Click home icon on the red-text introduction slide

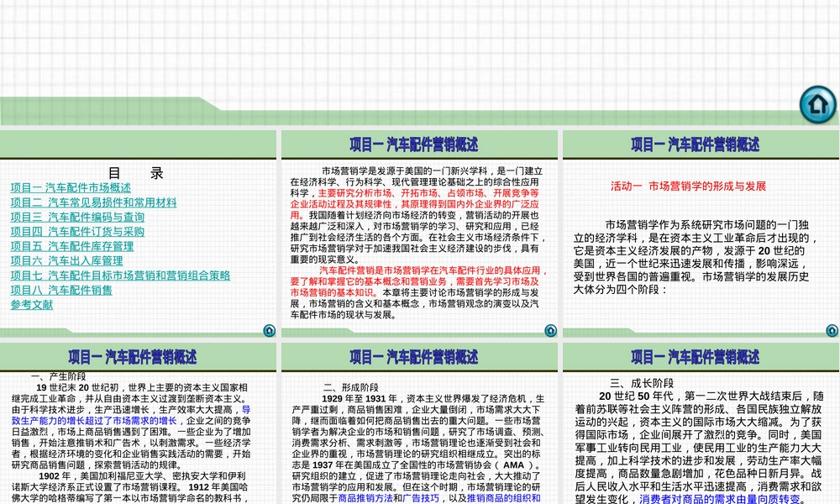tap(551, 330)
